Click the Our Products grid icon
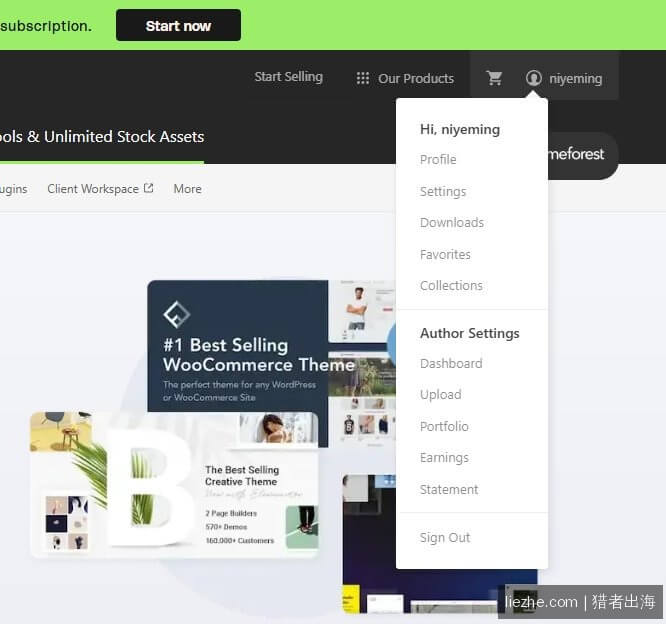666x624 pixels. (x=363, y=78)
